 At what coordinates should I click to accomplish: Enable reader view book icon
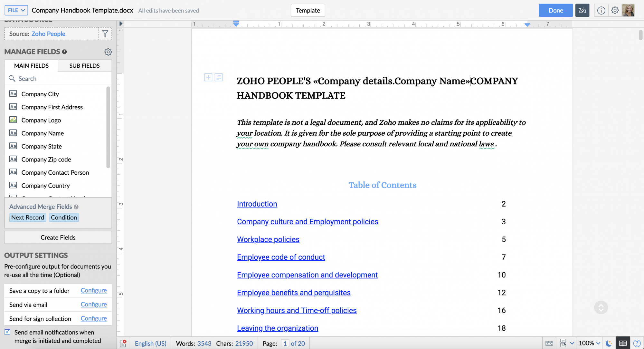pos(623,343)
